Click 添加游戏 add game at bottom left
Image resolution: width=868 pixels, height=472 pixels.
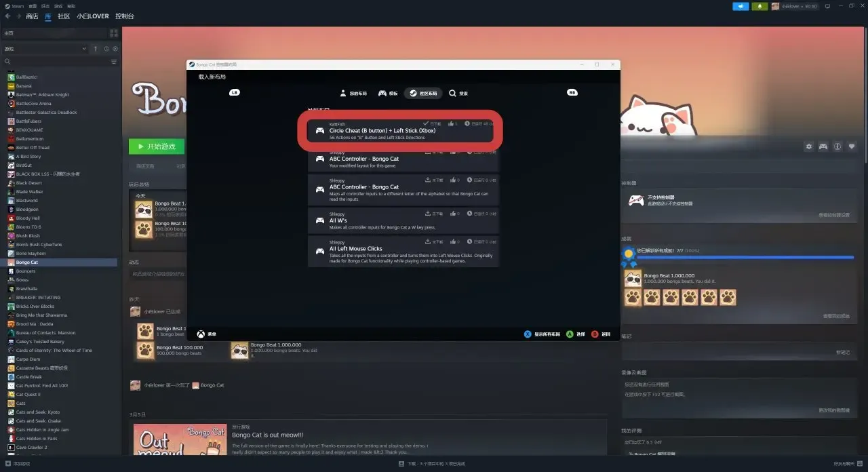[x=18, y=464]
